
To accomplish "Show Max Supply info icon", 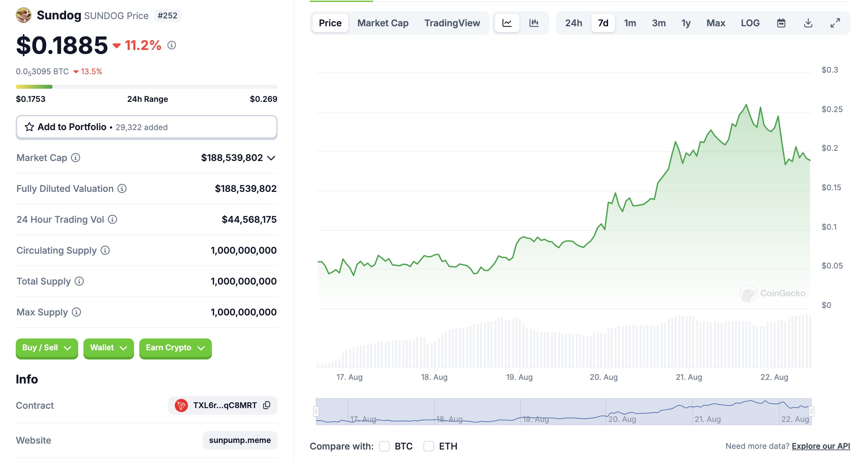I will (x=77, y=312).
